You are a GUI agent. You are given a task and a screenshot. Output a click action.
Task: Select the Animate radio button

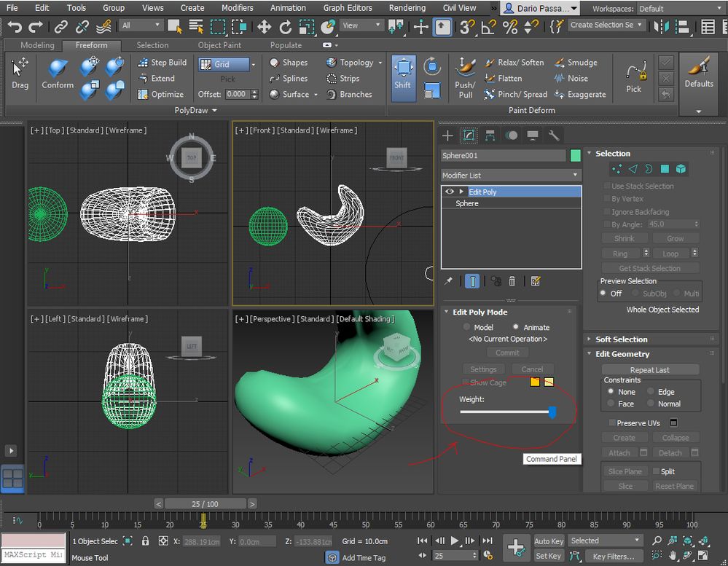coord(516,327)
